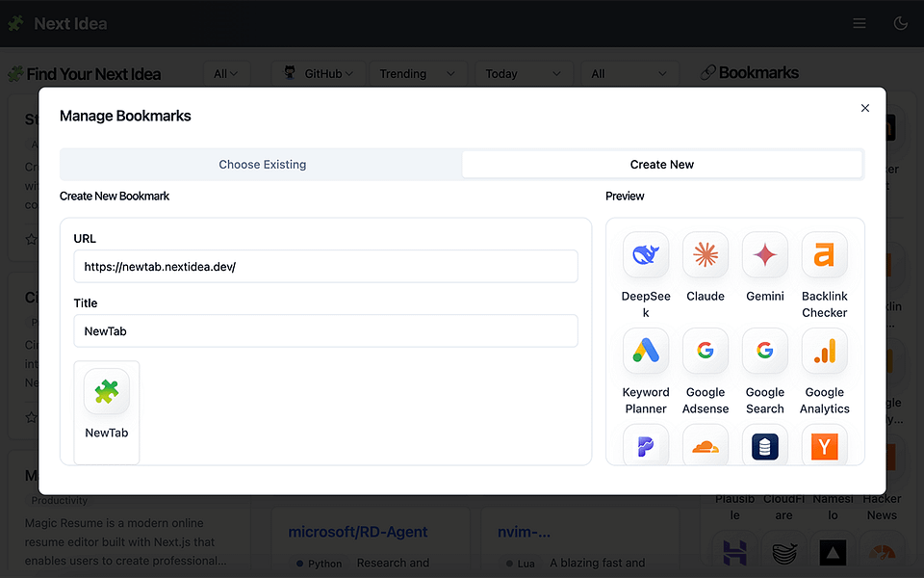Open the Backlink Checker orange icon
This screenshot has height=578, width=924.
click(825, 254)
